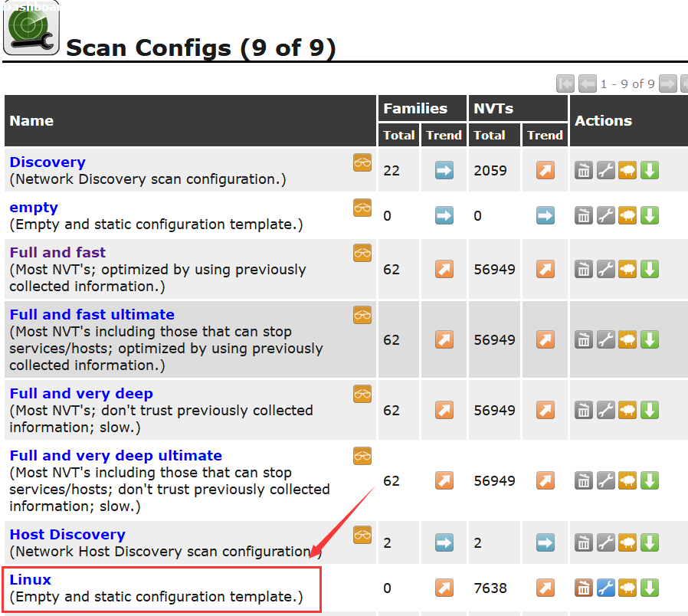Sort by the Name column header
The image size is (688, 616).
tap(31, 120)
